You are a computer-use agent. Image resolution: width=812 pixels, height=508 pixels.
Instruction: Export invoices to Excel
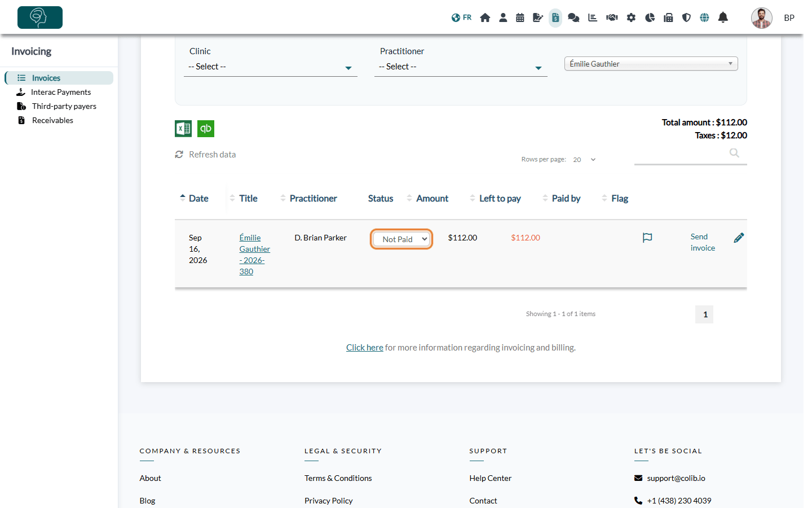tap(183, 129)
